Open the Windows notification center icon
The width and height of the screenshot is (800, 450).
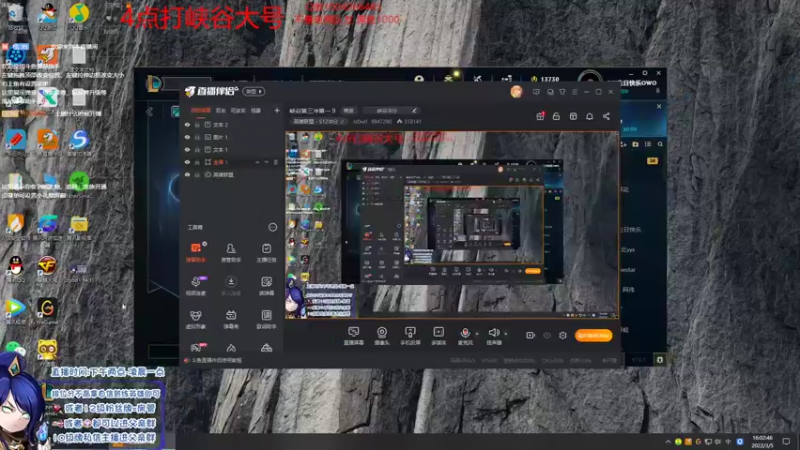click(x=786, y=441)
